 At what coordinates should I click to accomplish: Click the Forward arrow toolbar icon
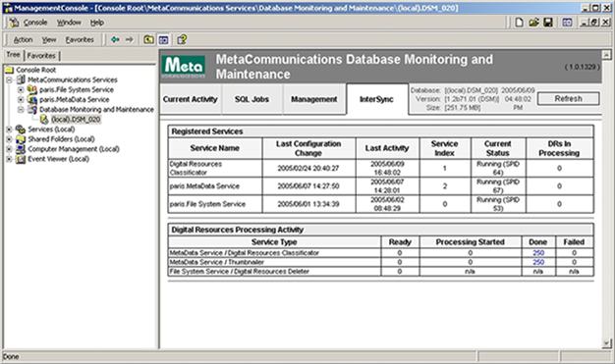(x=129, y=39)
